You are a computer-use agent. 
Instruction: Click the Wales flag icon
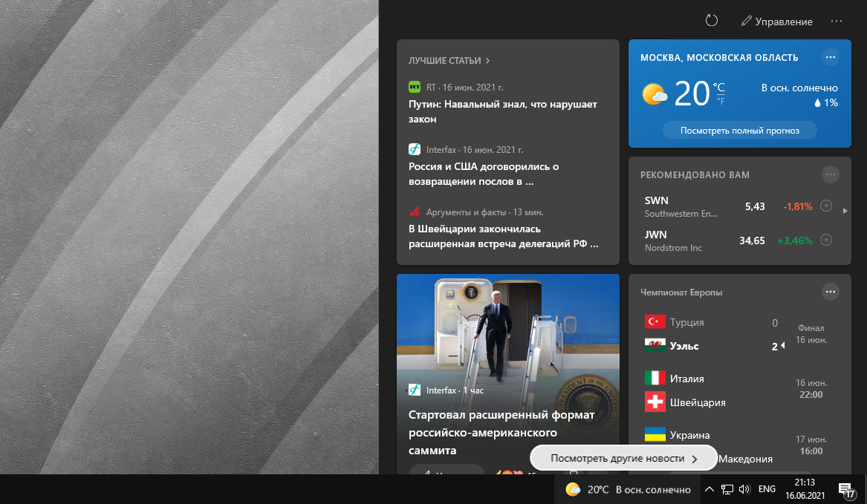click(655, 345)
